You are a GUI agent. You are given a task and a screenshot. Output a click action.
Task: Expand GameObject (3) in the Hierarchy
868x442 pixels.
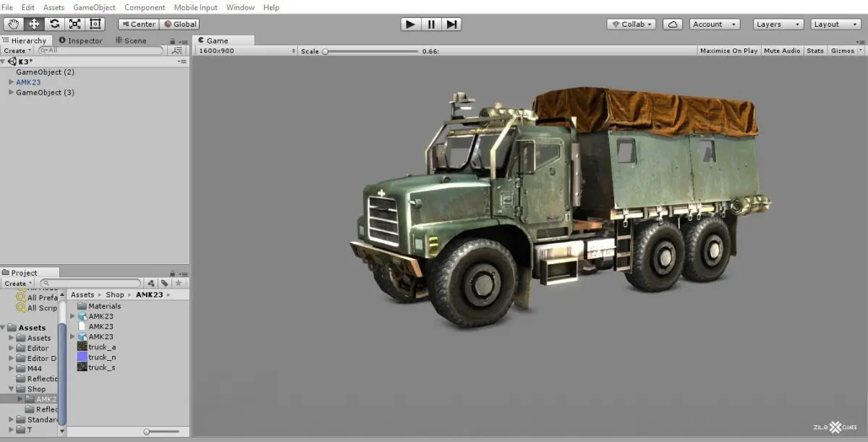click(11, 92)
